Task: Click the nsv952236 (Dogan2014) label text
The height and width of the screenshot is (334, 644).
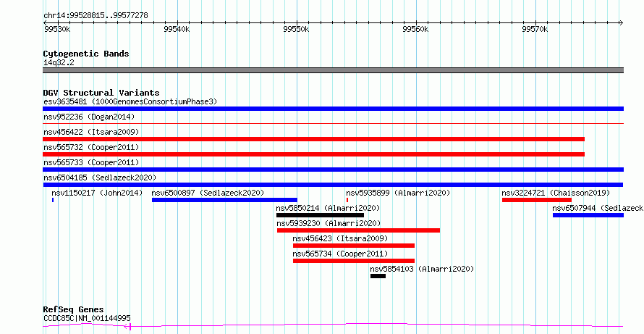Action: pyautogui.click(x=89, y=117)
